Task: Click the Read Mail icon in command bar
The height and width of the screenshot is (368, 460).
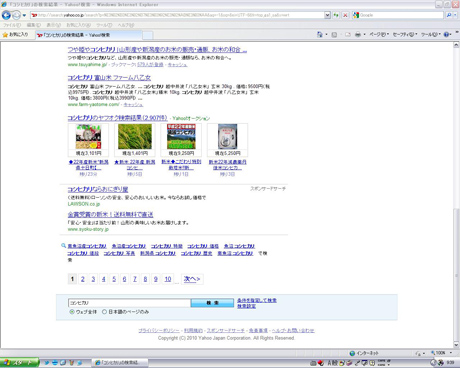Action: point(348,34)
